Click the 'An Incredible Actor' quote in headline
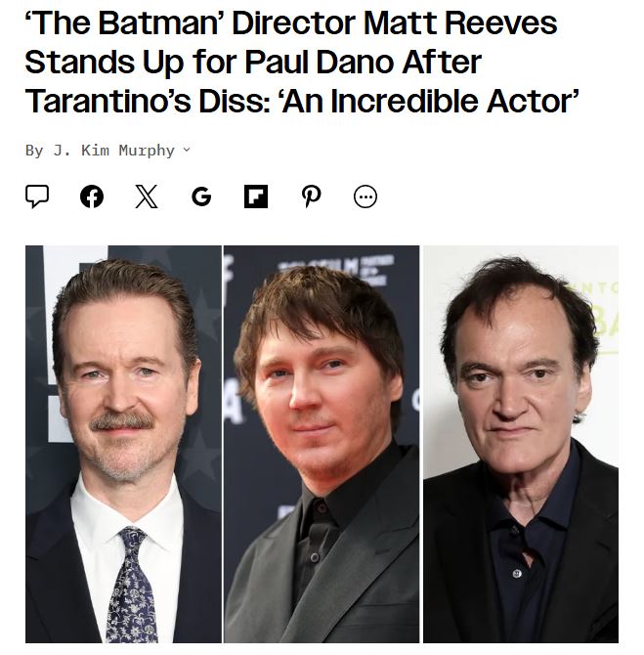The image size is (644, 655). [430, 102]
